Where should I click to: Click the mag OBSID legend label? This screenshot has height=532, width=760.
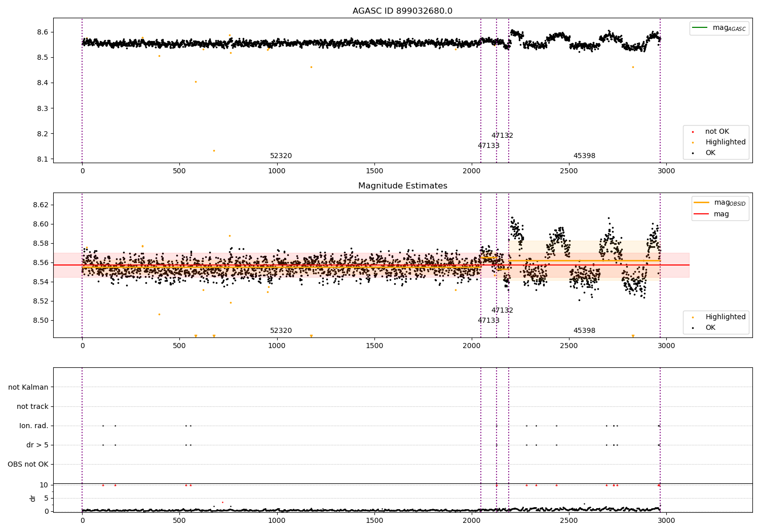tap(730, 203)
